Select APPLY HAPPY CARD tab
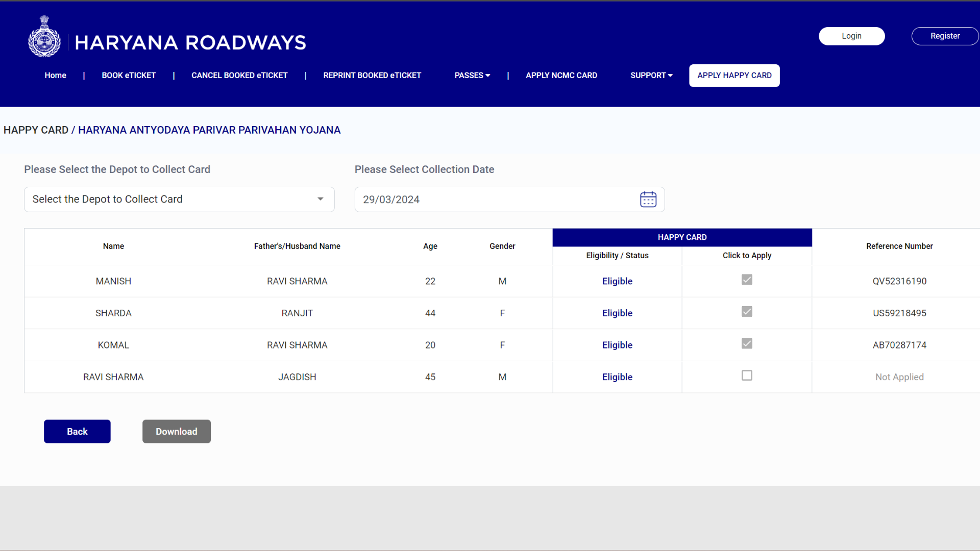 [734, 76]
